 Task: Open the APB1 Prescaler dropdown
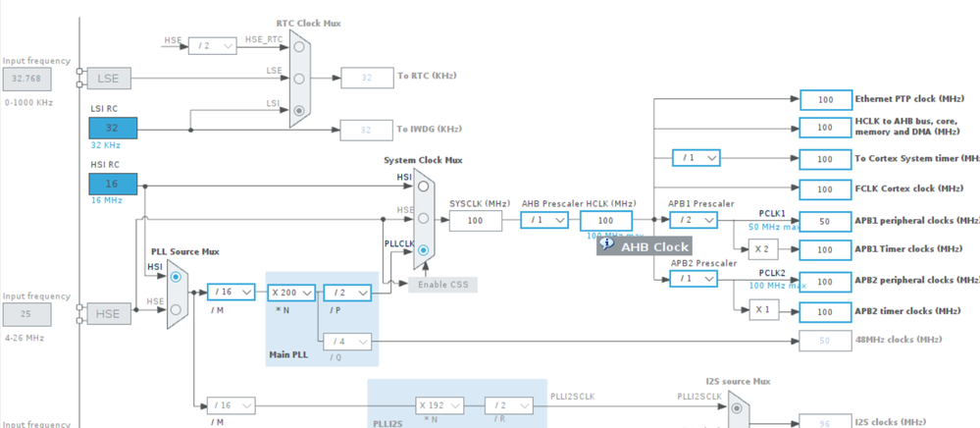pyautogui.click(x=694, y=220)
